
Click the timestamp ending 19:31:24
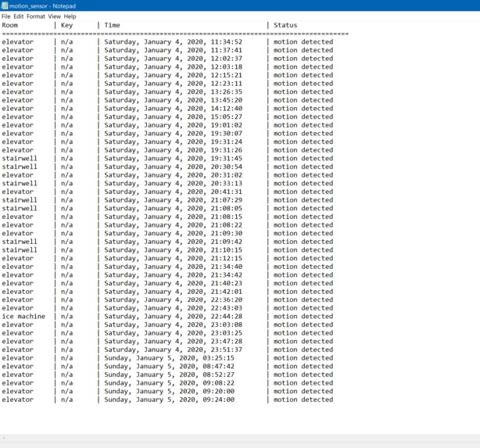pos(174,142)
